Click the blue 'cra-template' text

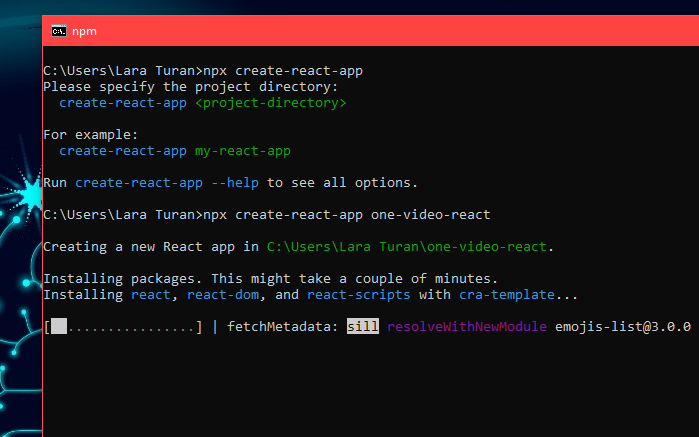[507, 295]
